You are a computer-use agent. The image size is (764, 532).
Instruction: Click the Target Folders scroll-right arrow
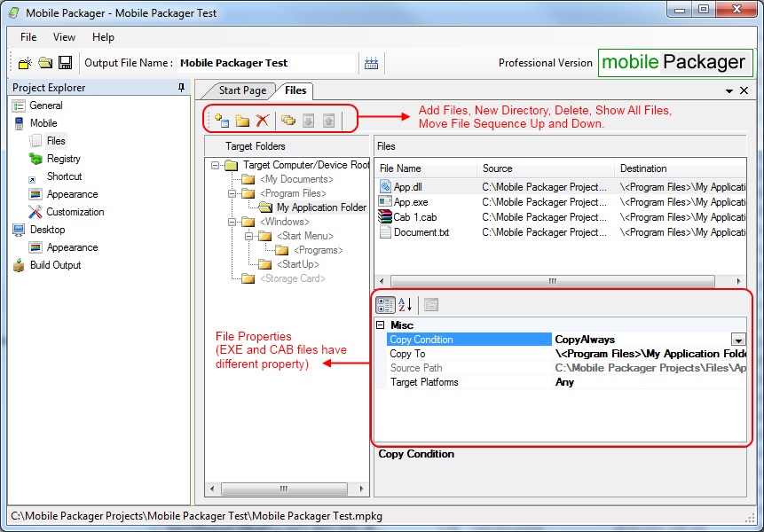361,489
